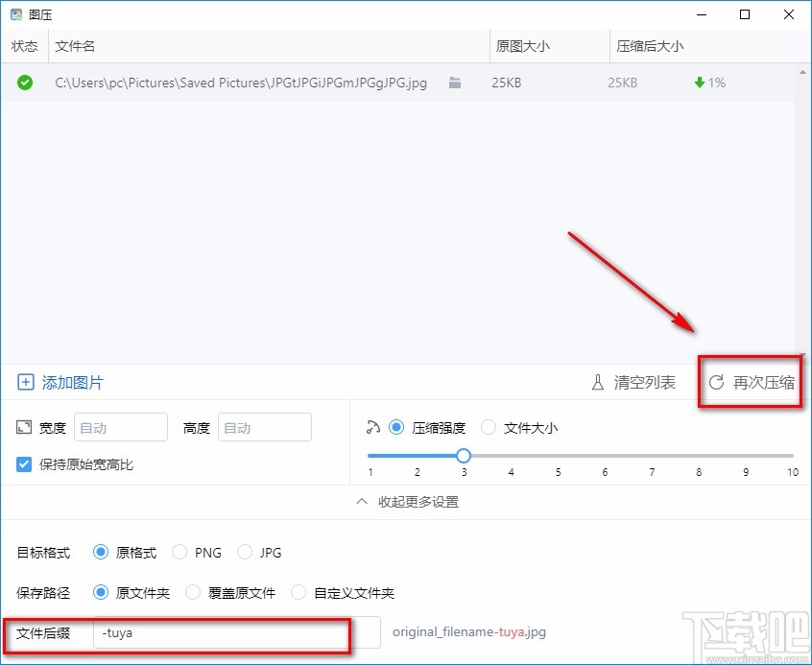Click the circular refresh icon in 再次压缩
This screenshot has height=665, width=812.
pyautogui.click(x=716, y=382)
